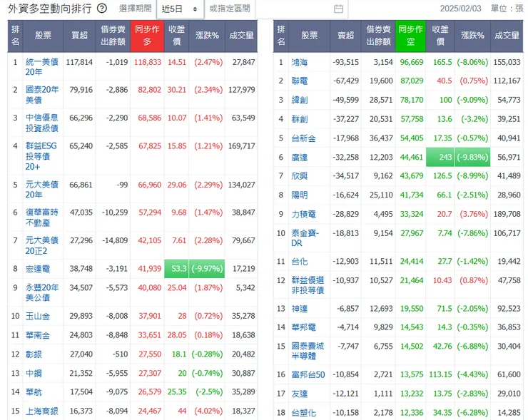The height and width of the screenshot is (420, 528).
Task: Select 鴻海 sell value -93,515
Action: (346, 62)
